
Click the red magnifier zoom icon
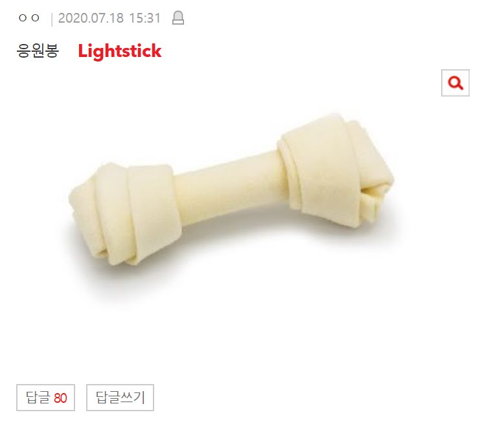tap(455, 83)
